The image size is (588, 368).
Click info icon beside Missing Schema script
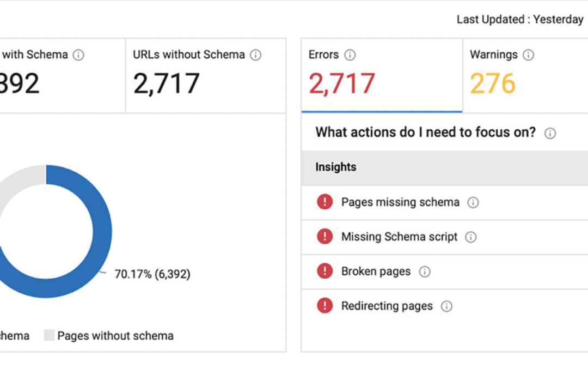coord(471,237)
